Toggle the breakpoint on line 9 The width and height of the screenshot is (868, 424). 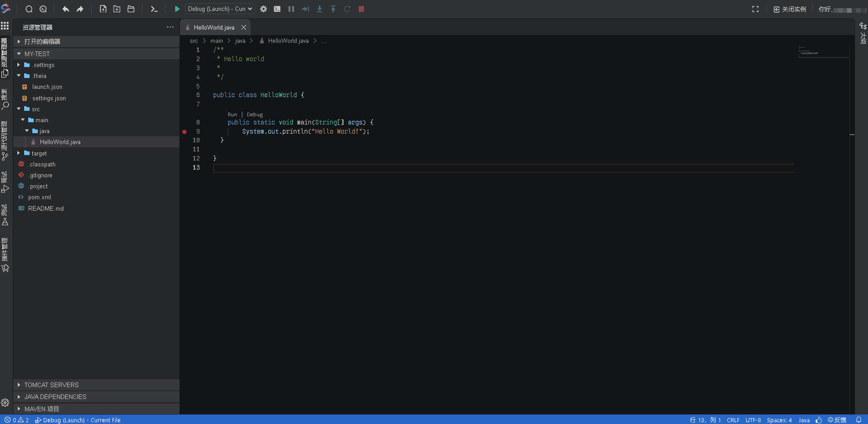184,132
